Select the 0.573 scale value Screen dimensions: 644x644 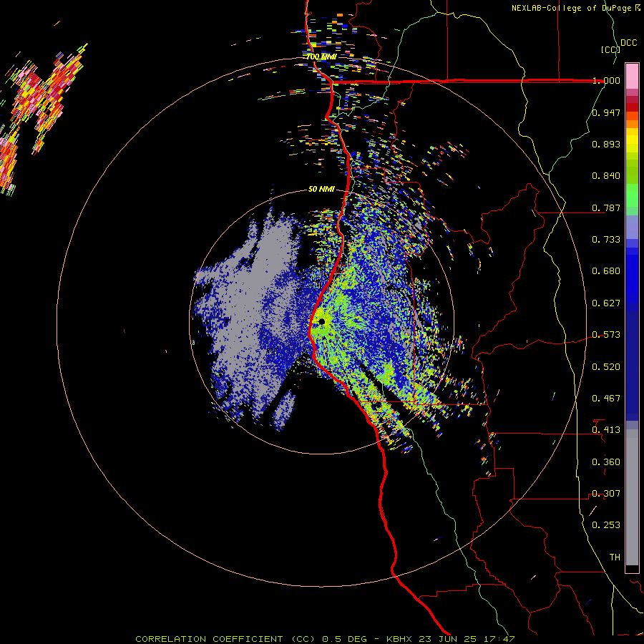606,335
